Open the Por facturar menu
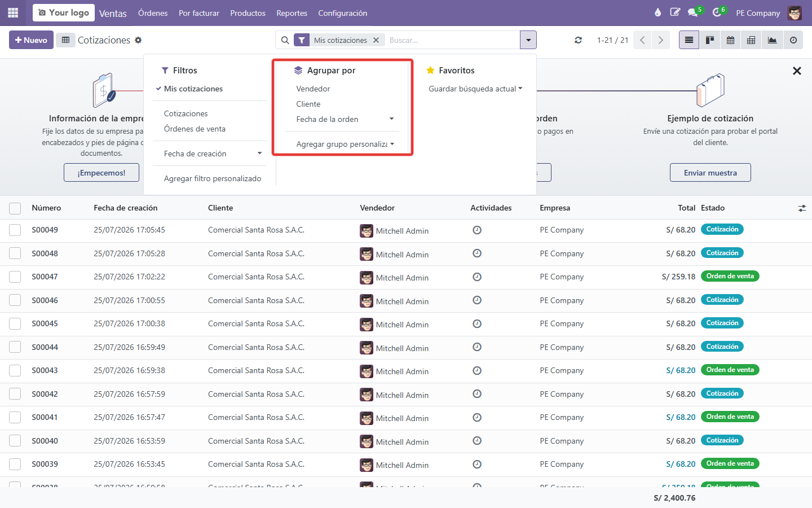This screenshot has height=508, width=812. click(x=199, y=13)
